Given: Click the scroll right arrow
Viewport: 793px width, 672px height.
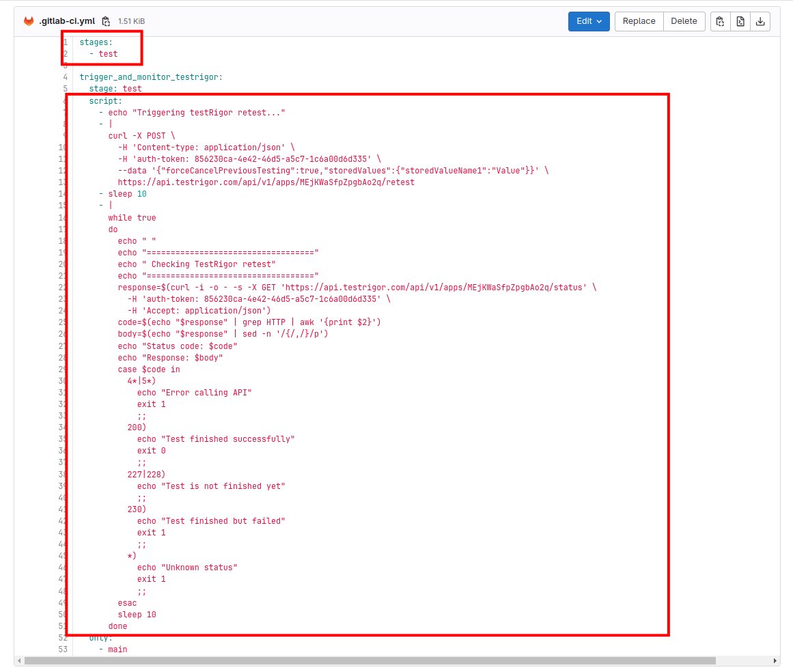Looking at the screenshot, I should tap(775, 660).
